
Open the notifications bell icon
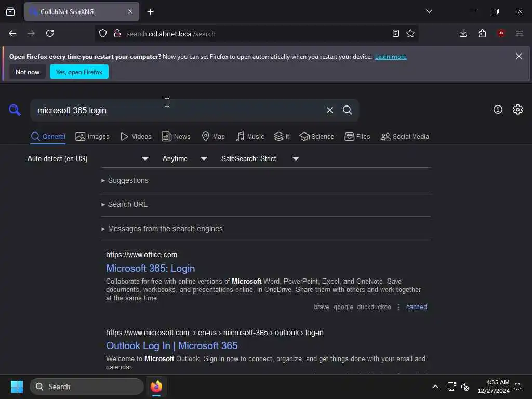517,387
